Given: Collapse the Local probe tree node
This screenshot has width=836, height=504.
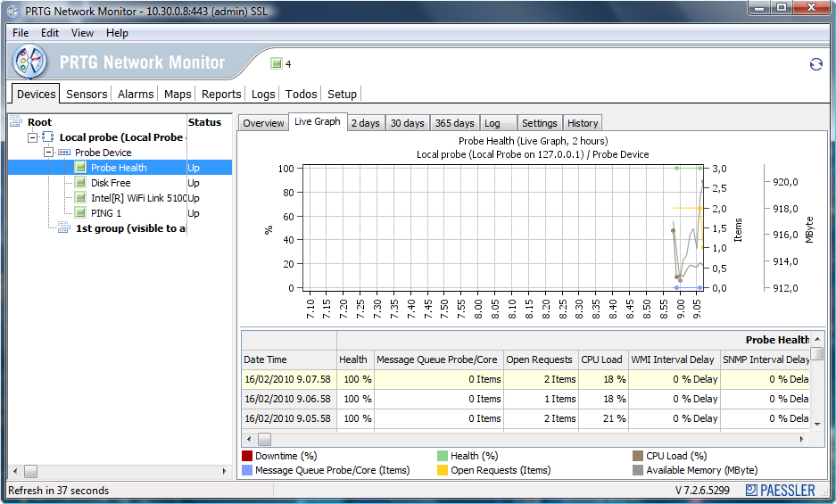Looking at the screenshot, I should tap(32, 137).
